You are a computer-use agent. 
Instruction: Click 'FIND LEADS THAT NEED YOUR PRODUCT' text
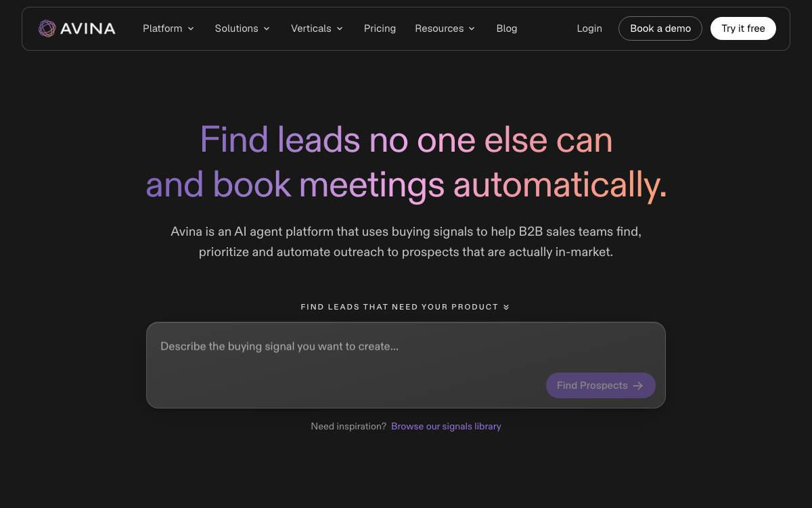click(399, 307)
